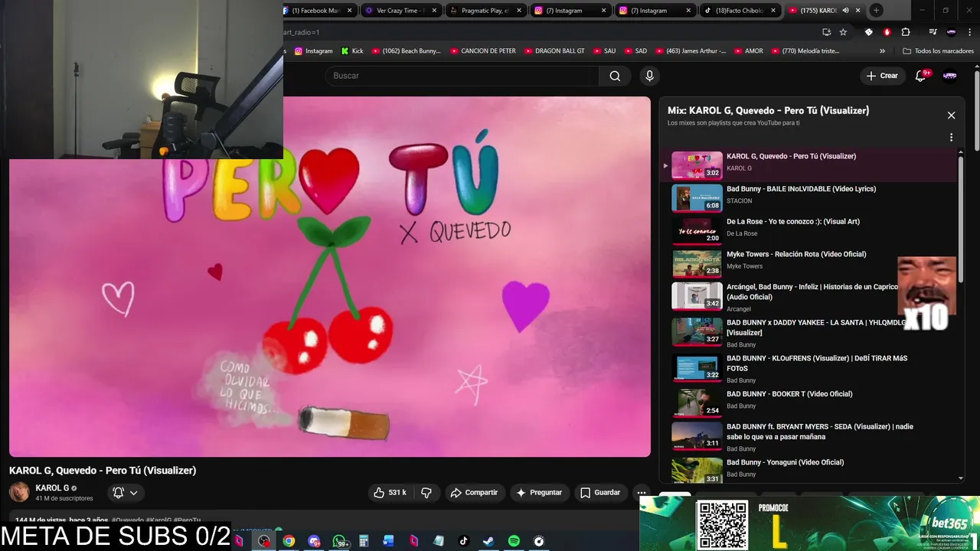Click KAROL G channel avatar
The width and height of the screenshot is (980, 551).
(19, 492)
